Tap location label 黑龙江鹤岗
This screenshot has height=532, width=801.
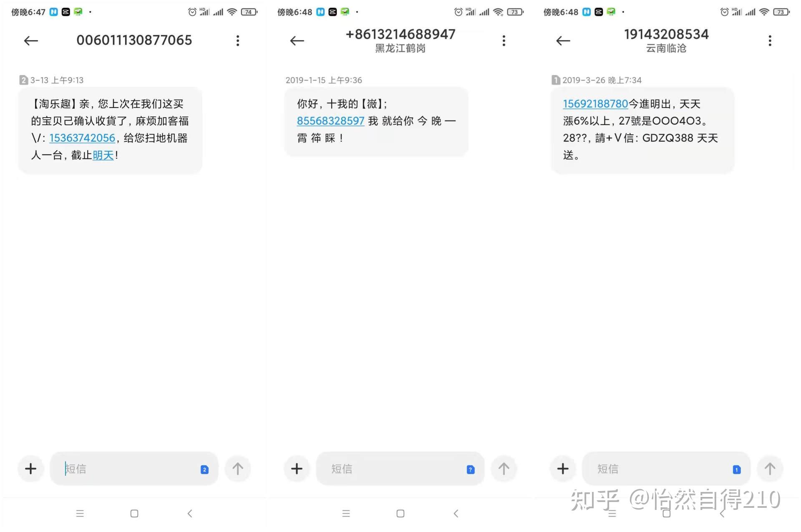(x=400, y=48)
